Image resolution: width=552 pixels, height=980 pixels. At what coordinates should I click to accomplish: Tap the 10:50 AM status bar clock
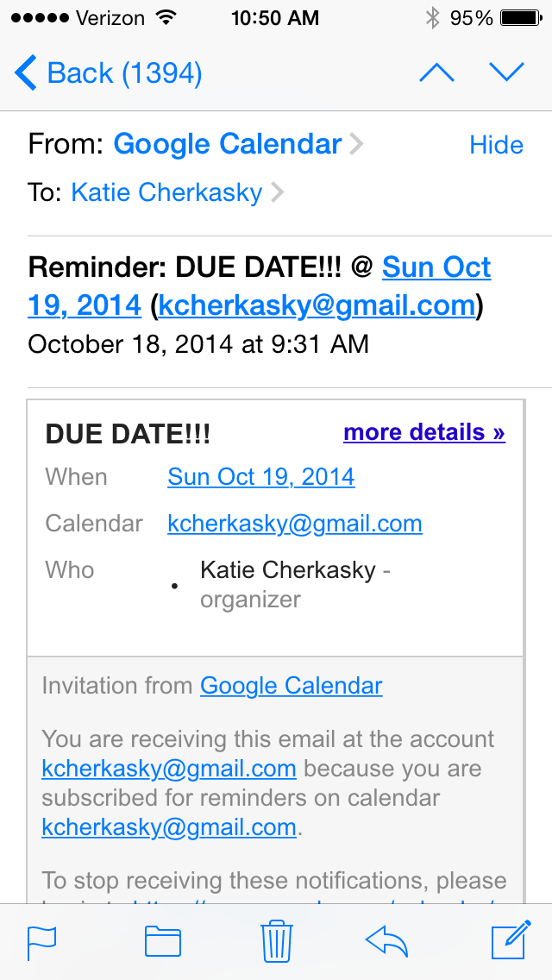pyautogui.click(x=275, y=18)
